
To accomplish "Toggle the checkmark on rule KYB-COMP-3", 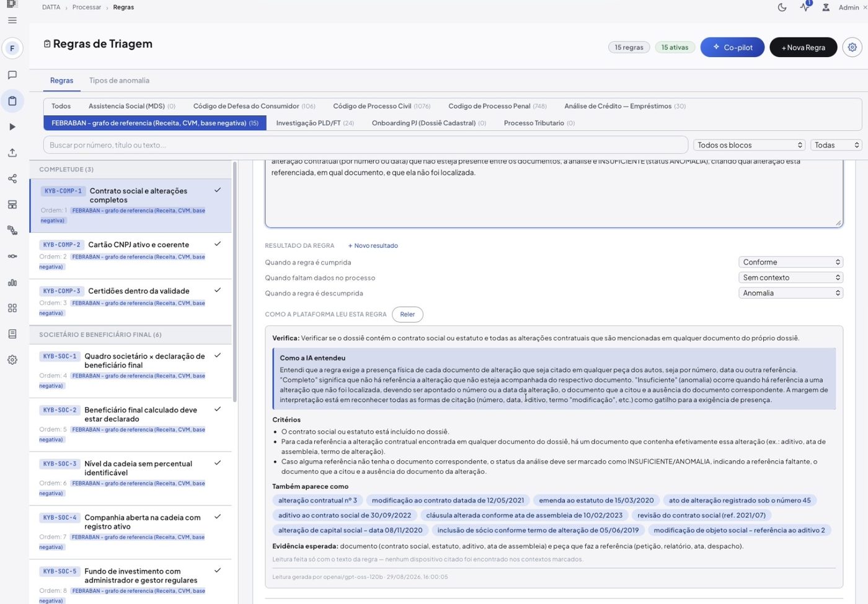I will pos(218,290).
